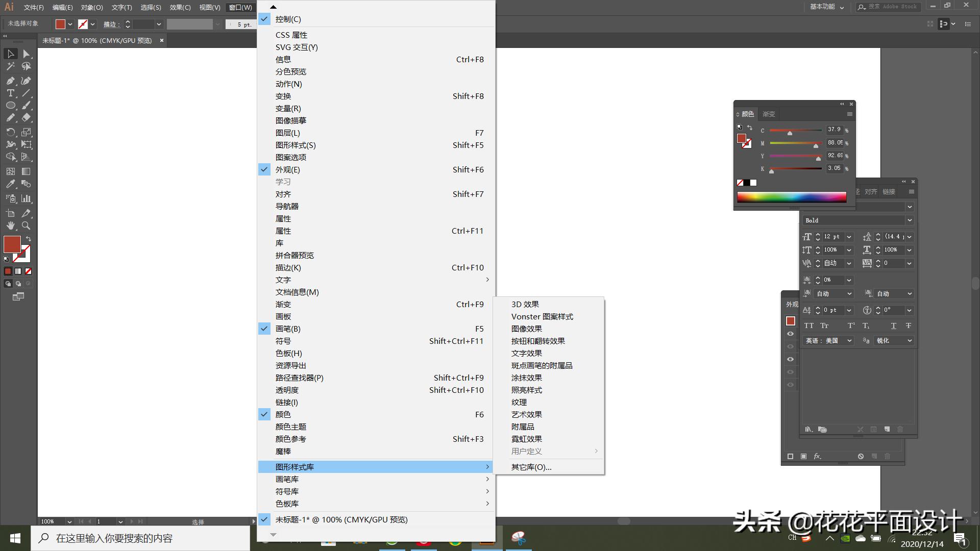Click the fx button in the Appearance panel

tap(817, 456)
